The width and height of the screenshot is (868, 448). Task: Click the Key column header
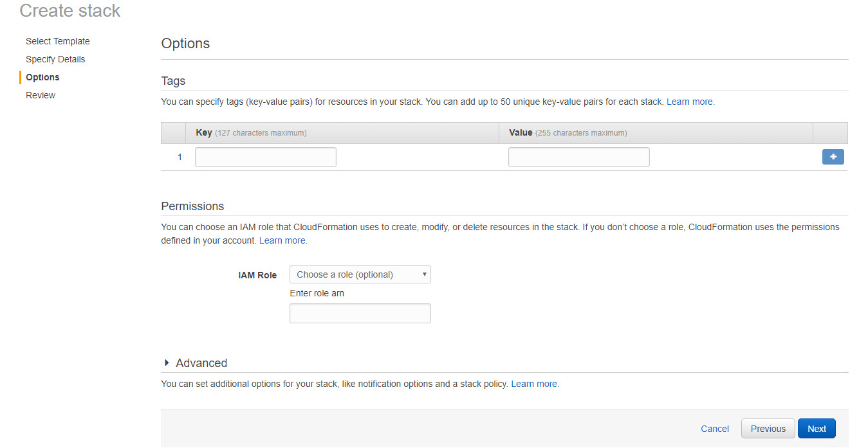(x=204, y=133)
